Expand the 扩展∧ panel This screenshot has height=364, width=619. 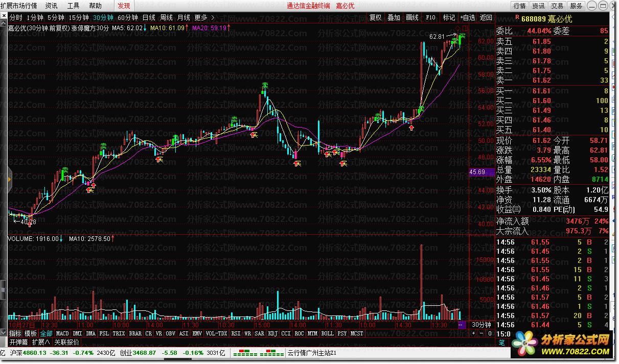41,342
